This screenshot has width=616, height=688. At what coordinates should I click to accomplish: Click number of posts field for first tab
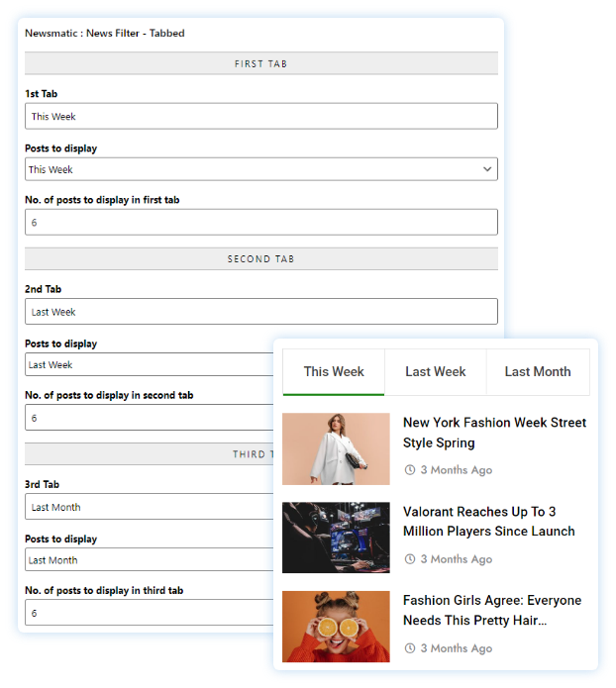coord(260,223)
